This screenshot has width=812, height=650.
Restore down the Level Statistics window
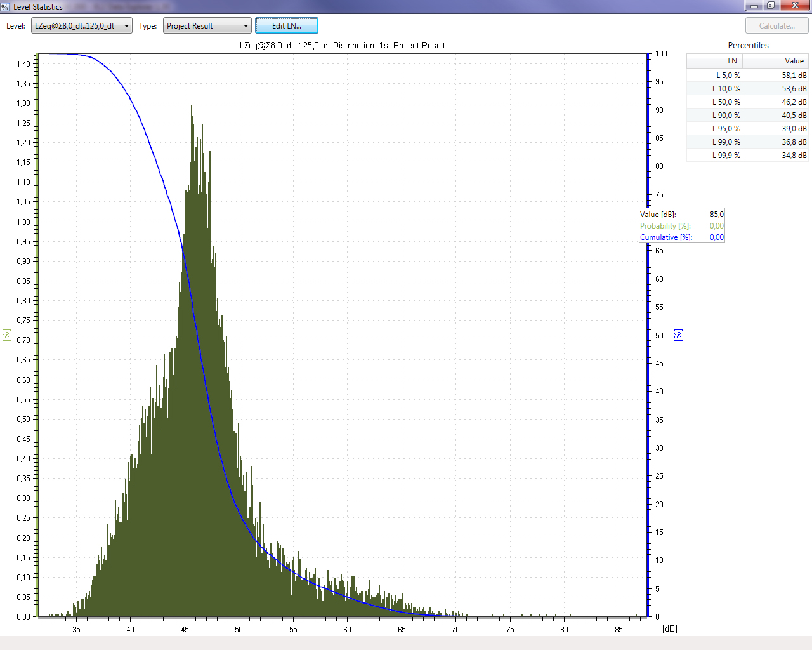pyautogui.click(x=771, y=6)
